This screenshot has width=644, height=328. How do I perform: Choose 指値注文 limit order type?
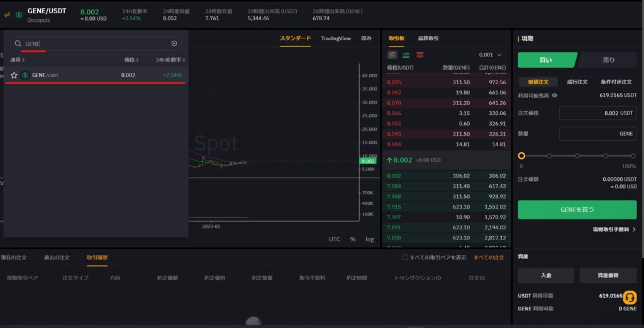(x=538, y=82)
